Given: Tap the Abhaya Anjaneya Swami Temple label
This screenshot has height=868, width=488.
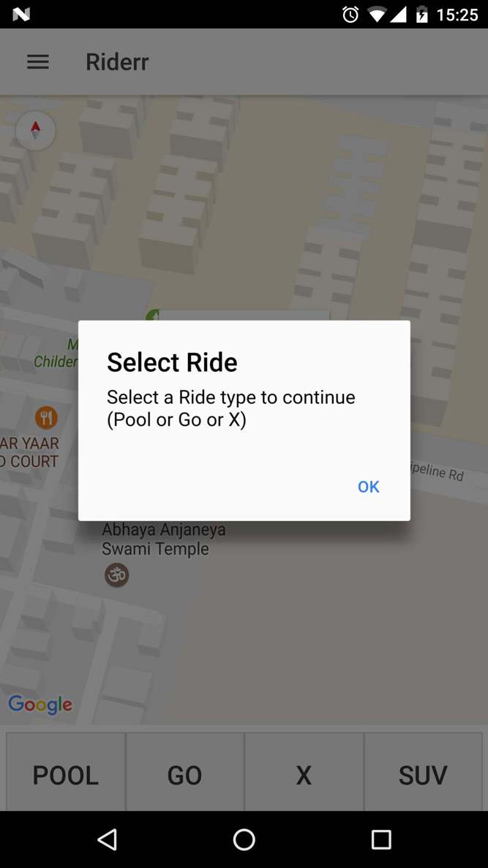Looking at the screenshot, I should tap(164, 539).
